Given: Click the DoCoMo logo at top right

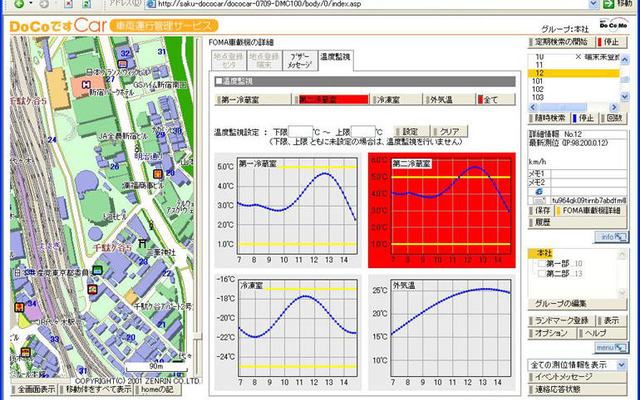Looking at the screenshot, I should (613, 24).
